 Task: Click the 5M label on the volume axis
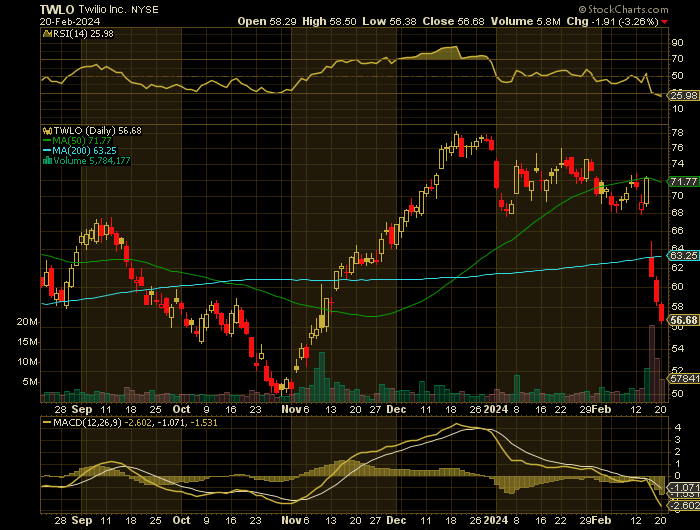click(29, 382)
